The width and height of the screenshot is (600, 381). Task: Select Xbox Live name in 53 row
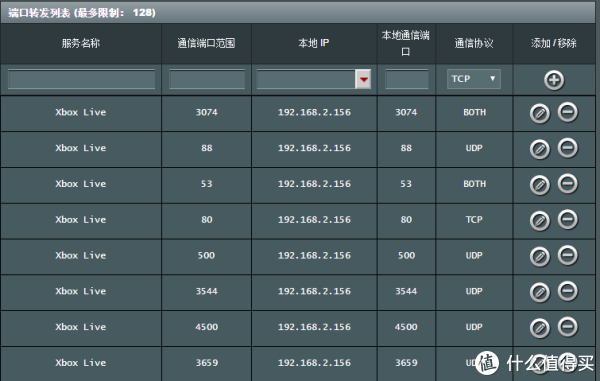click(81, 184)
